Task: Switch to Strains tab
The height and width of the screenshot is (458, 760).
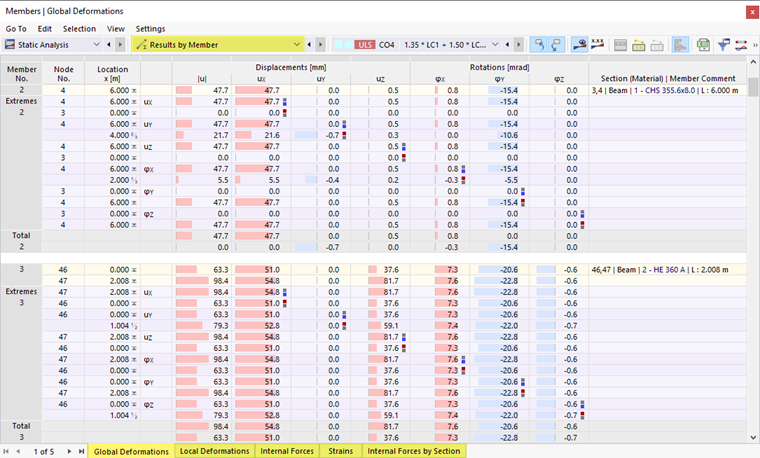Action: [x=340, y=451]
